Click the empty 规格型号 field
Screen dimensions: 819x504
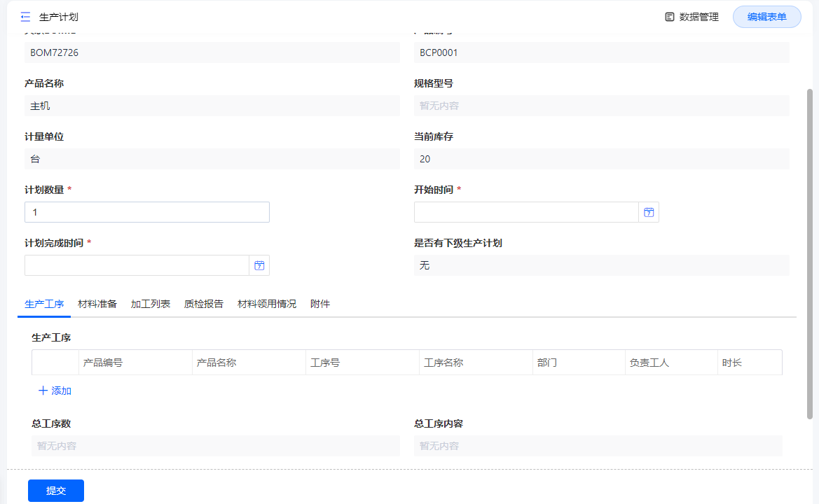tap(602, 106)
